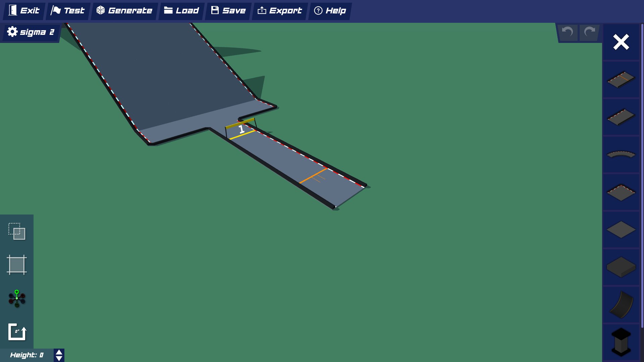Click the rotation angle tool
The image size is (644, 362).
(x=17, y=332)
